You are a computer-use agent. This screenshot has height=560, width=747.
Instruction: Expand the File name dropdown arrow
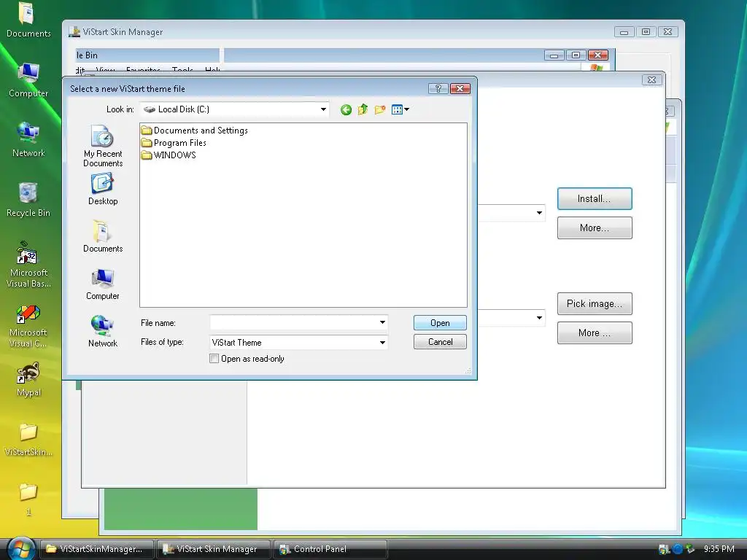382,323
